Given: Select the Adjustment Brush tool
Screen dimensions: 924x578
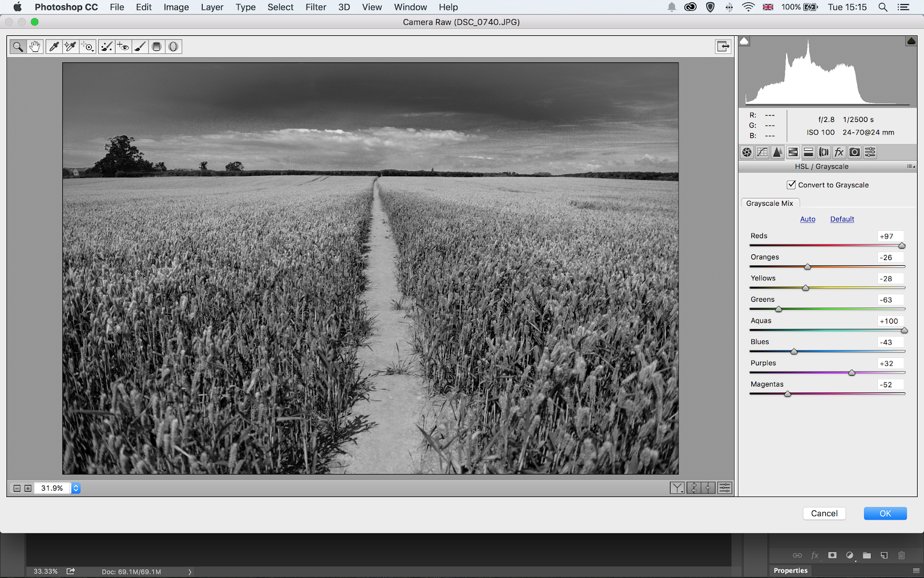Looking at the screenshot, I should click(140, 47).
